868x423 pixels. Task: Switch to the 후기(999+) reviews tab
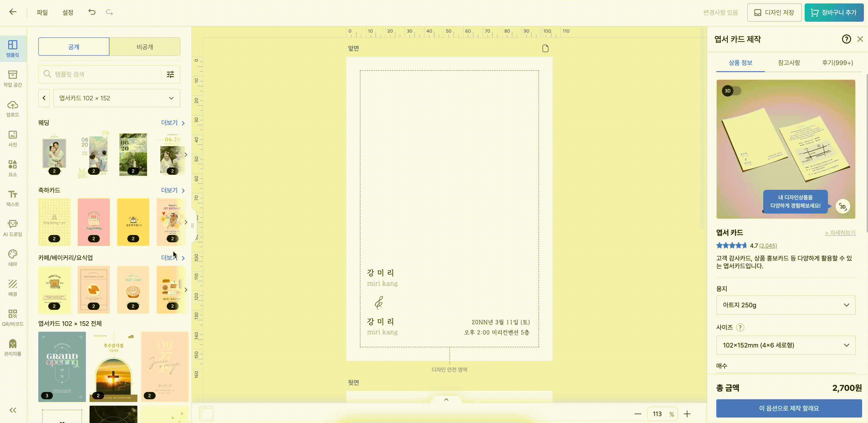[838, 63]
